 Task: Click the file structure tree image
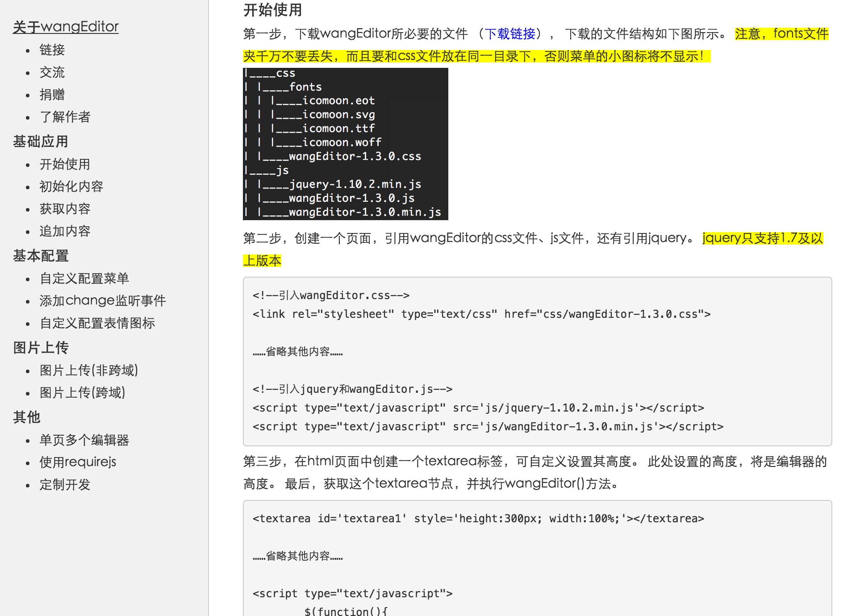(346, 144)
